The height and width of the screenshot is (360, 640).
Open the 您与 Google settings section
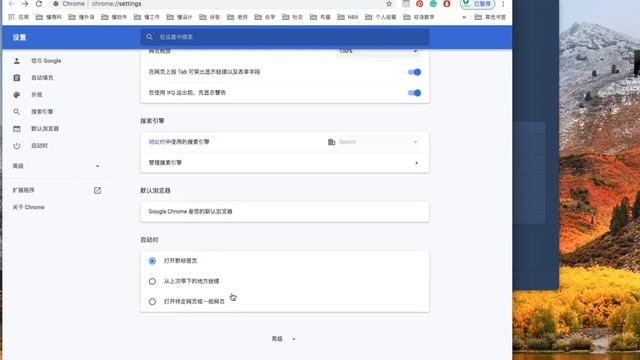(x=46, y=61)
